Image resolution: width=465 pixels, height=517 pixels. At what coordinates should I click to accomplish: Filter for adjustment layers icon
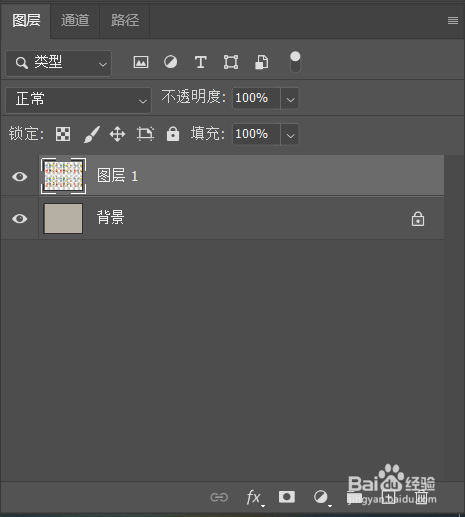pos(170,62)
